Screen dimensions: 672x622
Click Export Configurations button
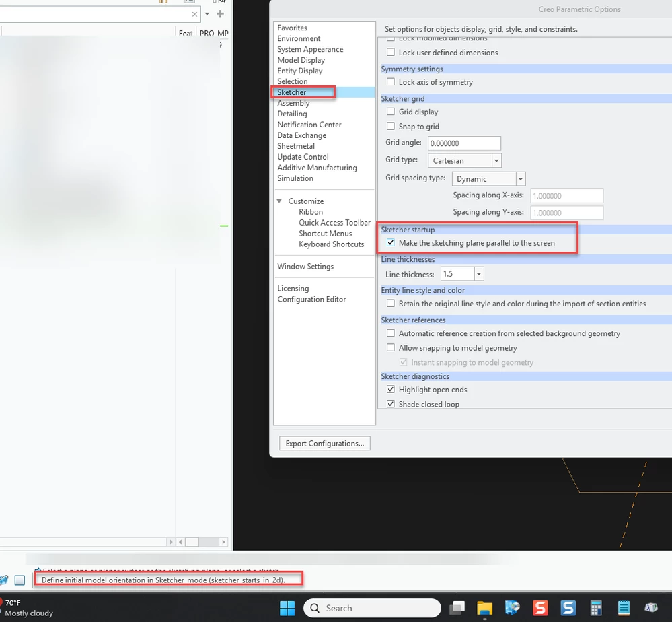[x=325, y=443]
